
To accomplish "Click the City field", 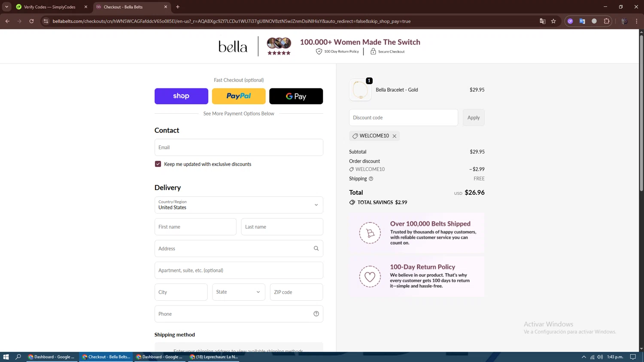I will tap(181, 292).
